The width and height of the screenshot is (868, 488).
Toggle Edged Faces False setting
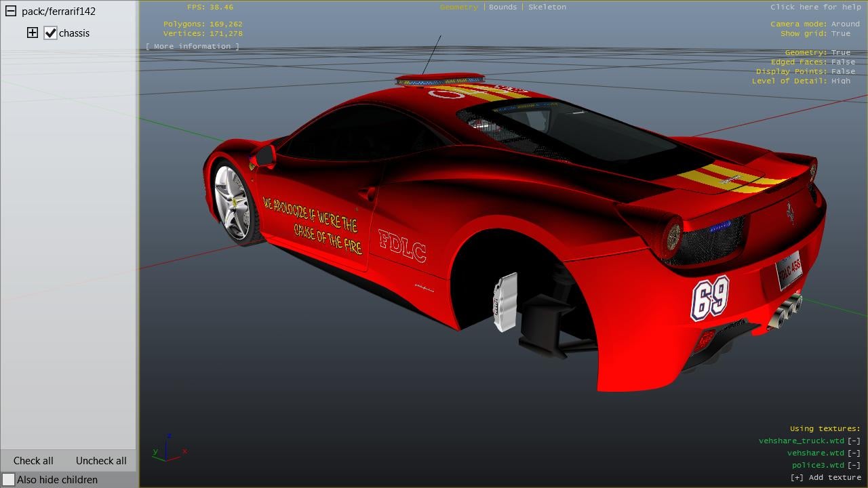pyautogui.click(x=843, y=62)
